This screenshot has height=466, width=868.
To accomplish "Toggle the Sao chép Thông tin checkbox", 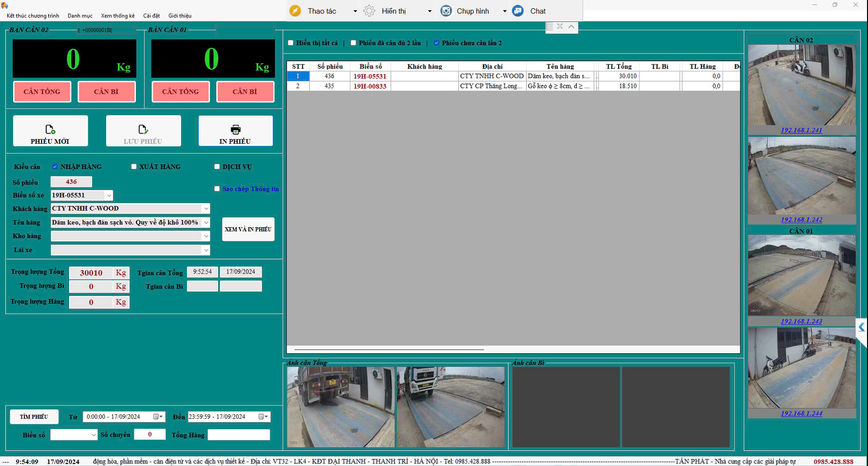I will click(217, 189).
